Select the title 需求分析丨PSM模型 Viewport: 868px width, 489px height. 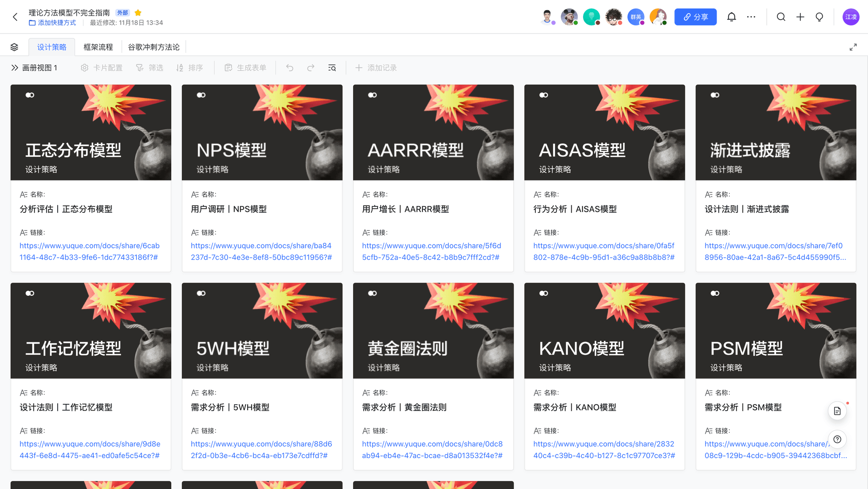743,407
